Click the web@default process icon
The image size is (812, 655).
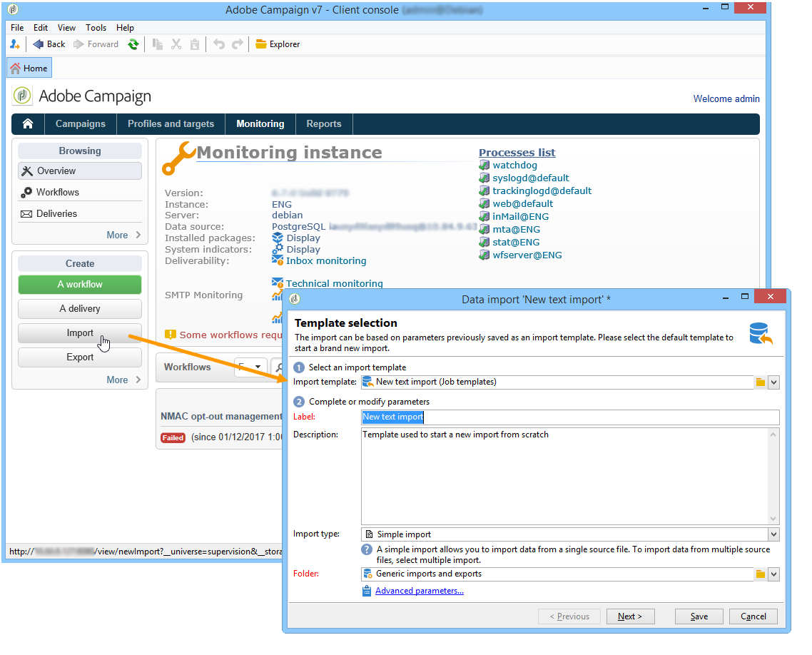484,203
